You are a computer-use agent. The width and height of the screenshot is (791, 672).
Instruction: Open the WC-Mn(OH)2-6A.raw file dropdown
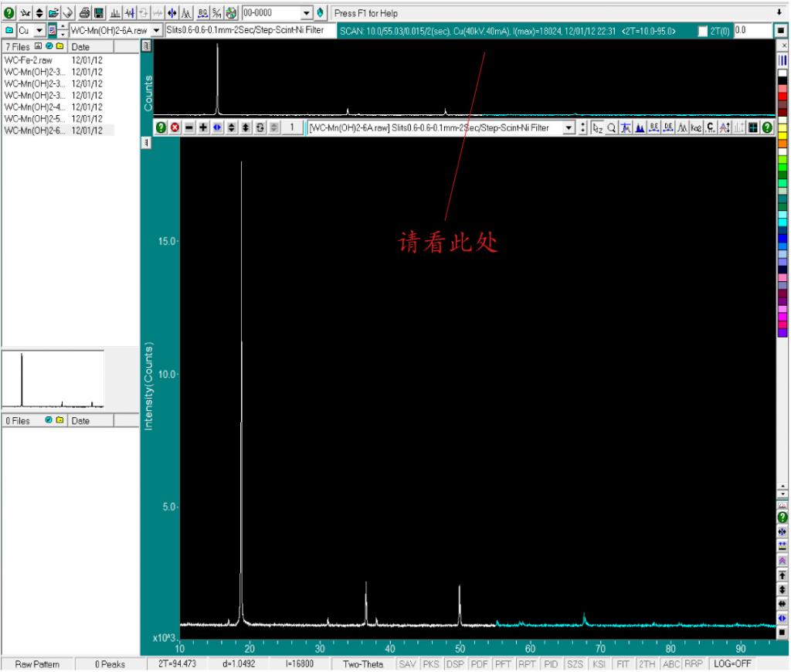click(x=156, y=31)
